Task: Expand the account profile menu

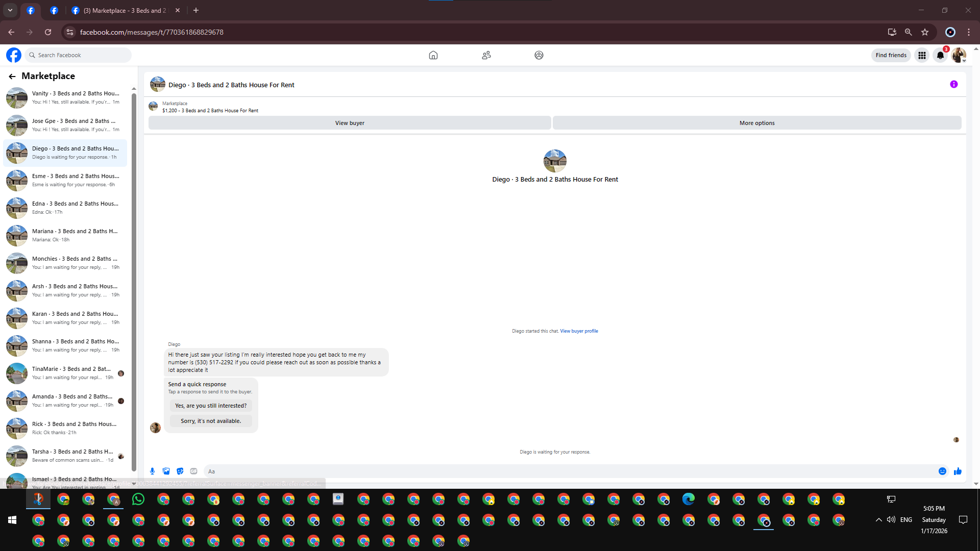Action: pos(959,55)
